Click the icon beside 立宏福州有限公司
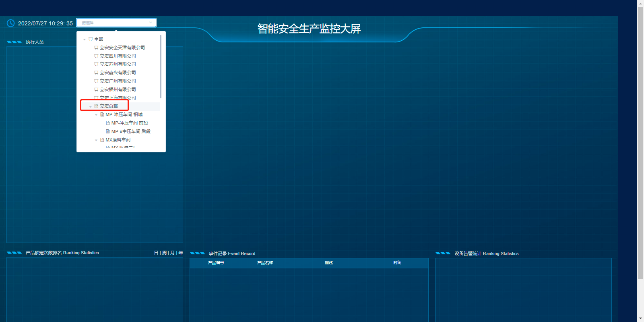This screenshot has height=322, width=644. (96, 89)
